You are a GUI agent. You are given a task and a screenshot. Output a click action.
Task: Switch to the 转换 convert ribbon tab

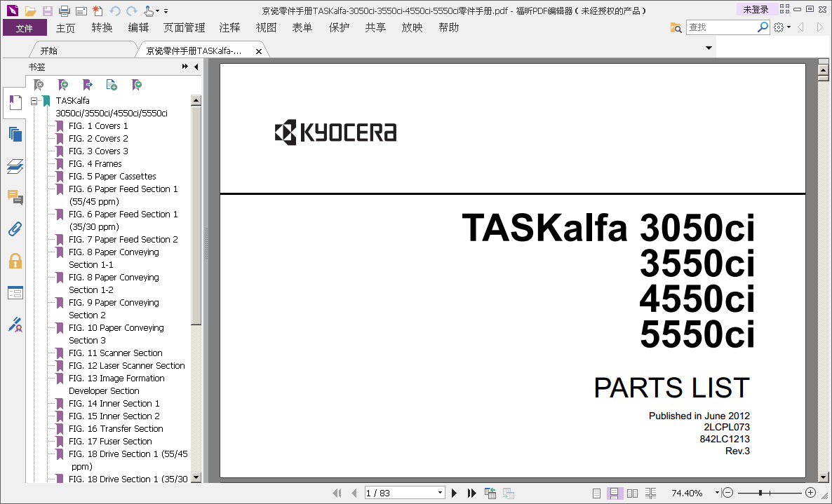pos(102,28)
